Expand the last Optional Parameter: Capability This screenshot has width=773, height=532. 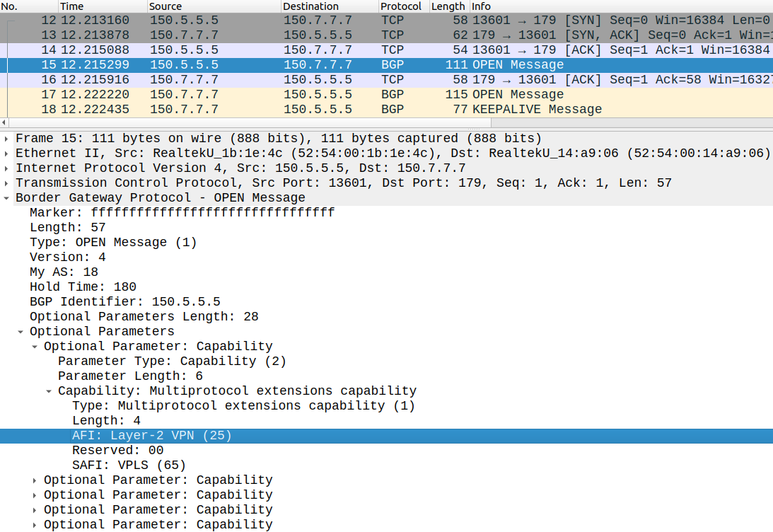(35, 525)
